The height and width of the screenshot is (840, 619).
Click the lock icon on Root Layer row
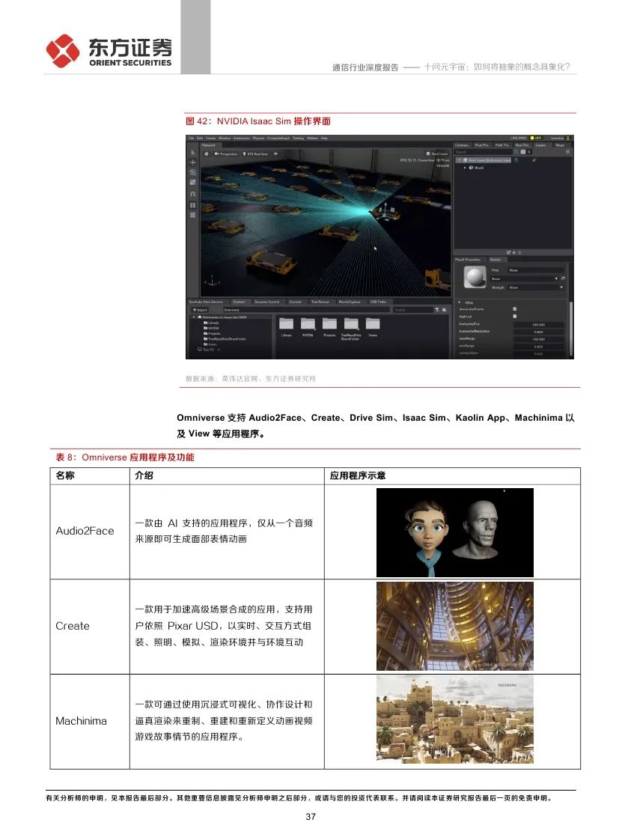coord(534,159)
